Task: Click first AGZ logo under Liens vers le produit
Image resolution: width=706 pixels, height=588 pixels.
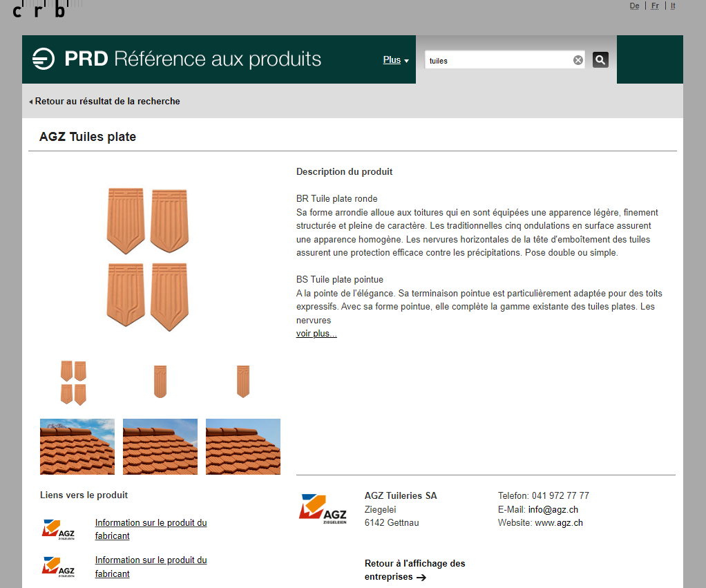Action: click(x=59, y=529)
